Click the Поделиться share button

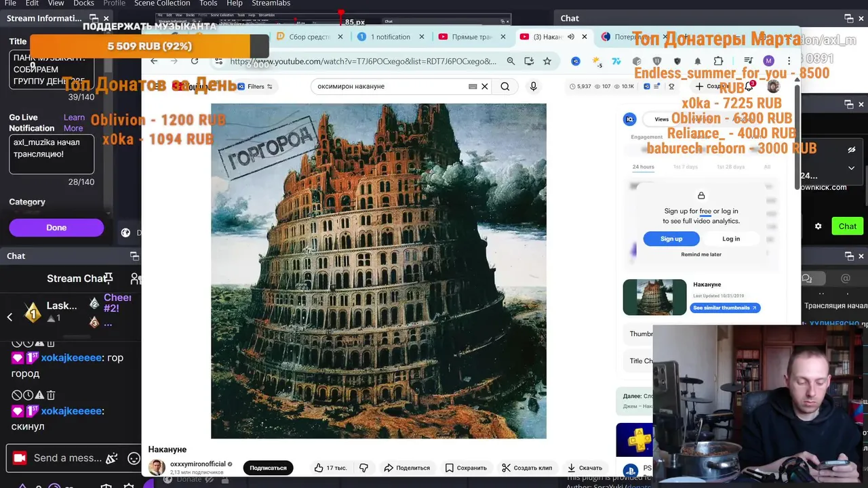pos(407,468)
